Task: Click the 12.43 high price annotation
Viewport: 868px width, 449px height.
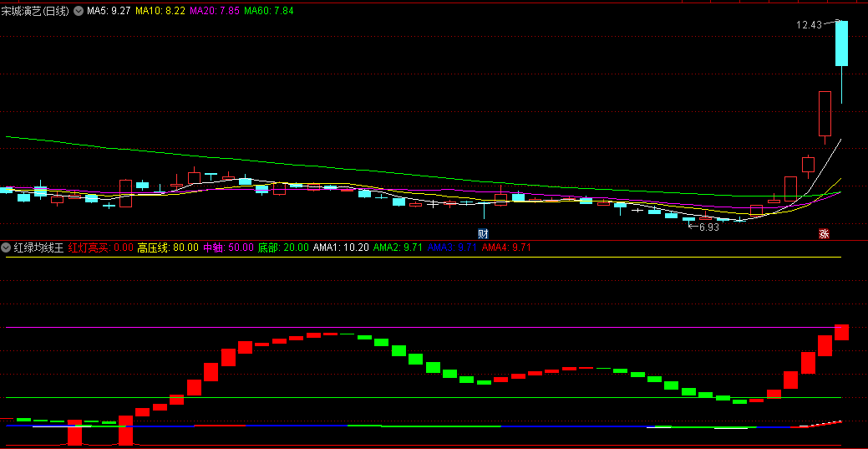Action: pos(809,25)
